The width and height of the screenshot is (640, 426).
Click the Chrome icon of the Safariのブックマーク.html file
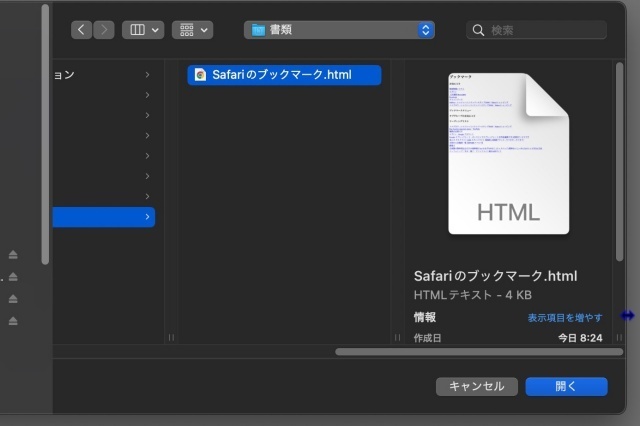click(x=200, y=75)
